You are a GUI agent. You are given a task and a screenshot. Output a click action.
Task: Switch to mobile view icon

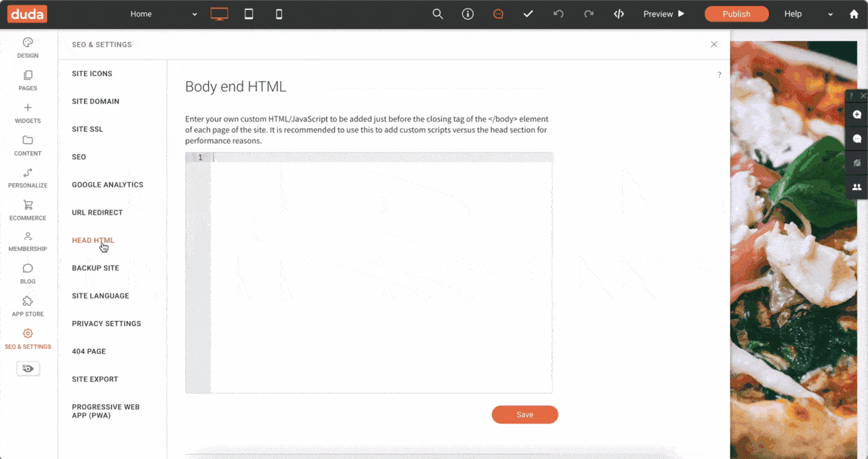point(279,14)
